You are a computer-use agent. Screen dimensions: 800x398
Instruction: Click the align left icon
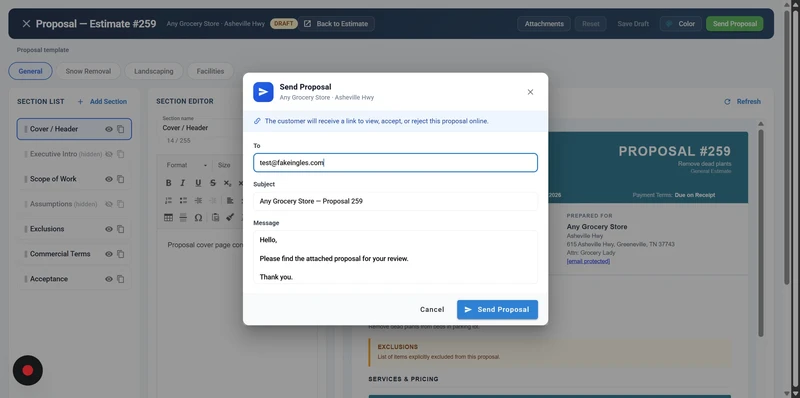point(230,201)
